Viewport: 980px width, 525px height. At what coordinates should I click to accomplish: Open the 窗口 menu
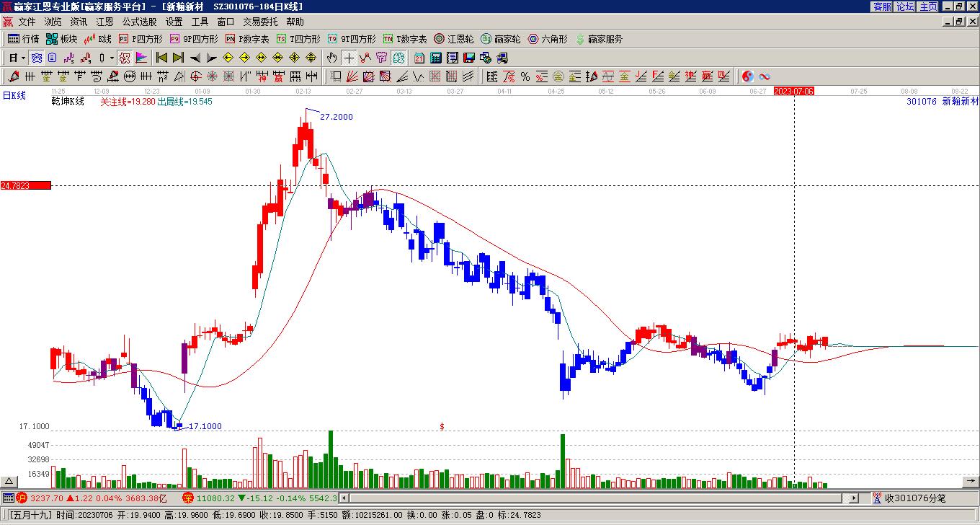coord(226,22)
